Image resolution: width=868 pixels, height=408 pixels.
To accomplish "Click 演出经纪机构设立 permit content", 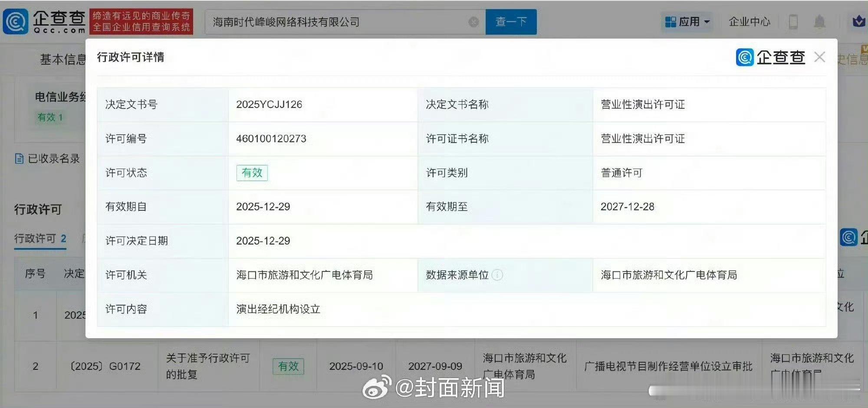I will 278,309.
